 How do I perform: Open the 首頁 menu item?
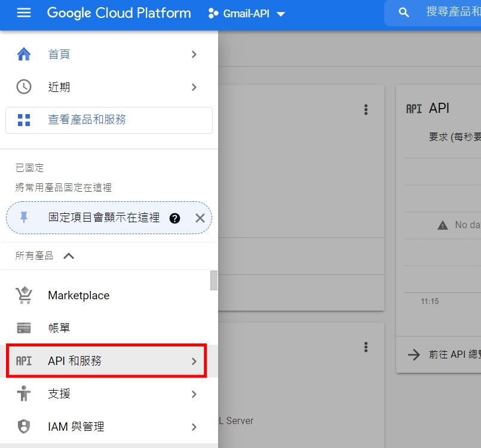click(x=109, y=54)
